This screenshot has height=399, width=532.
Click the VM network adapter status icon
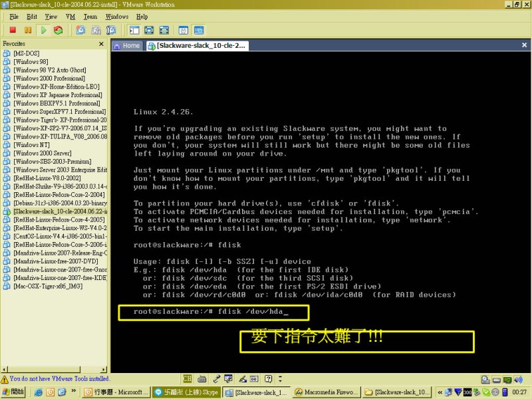(x=507, y=380)
